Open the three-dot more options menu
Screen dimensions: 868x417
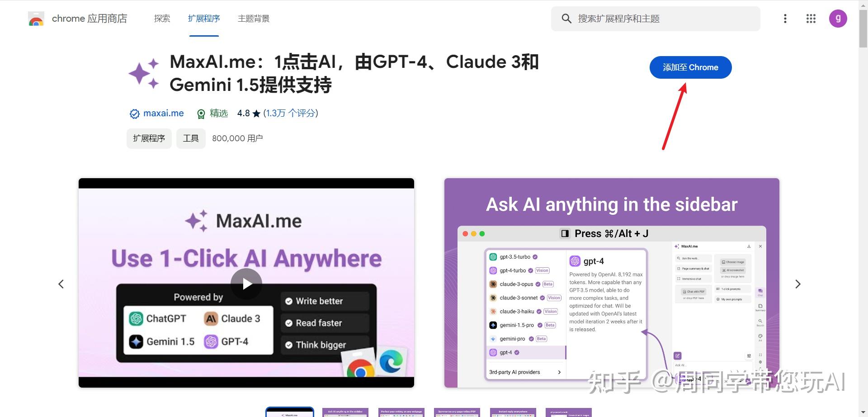tap(785, 19)
